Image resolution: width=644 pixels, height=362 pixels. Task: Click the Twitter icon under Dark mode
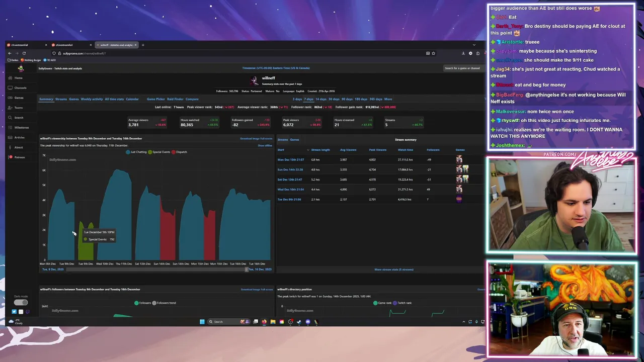14,312
